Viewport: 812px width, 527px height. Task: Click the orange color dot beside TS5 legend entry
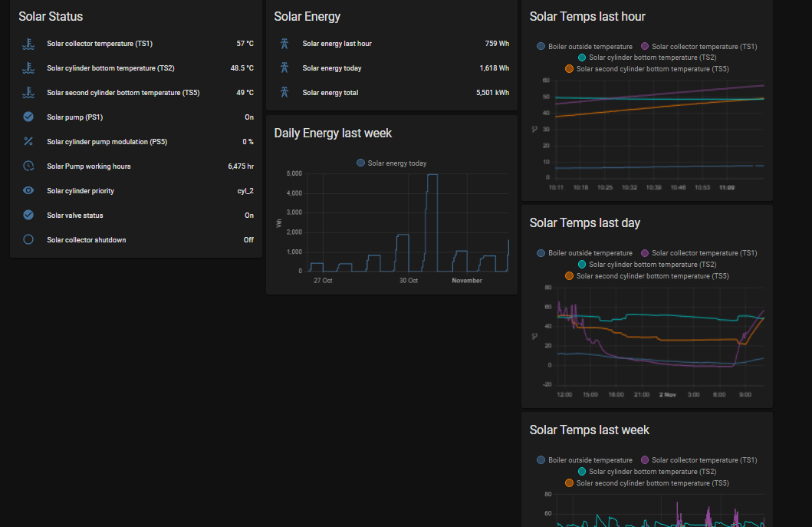pyautogui.click(x=569, y=68)
